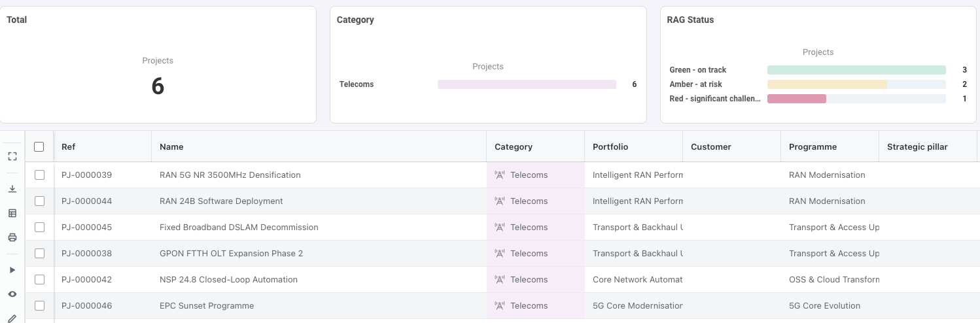Click the Green - on track status bar
The image size is (980, 323).
click(856, 70)
